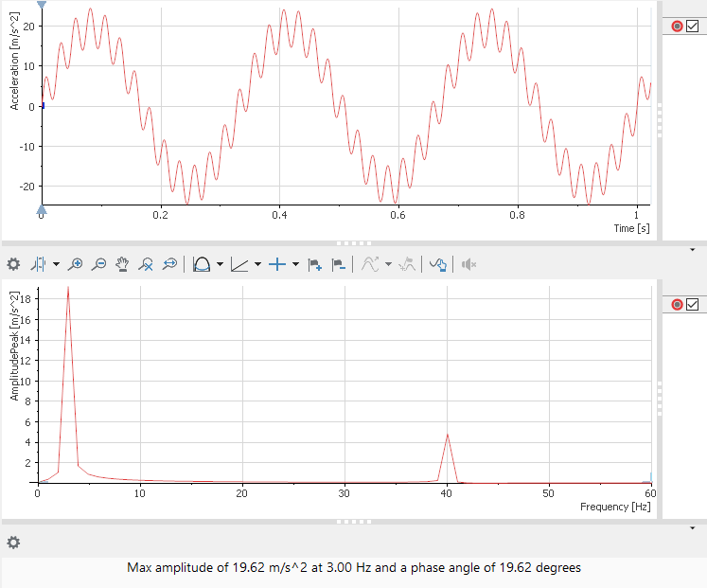Click the add flag marker icon
Viewport: 707px width, 588px height.
coord(315,264)
